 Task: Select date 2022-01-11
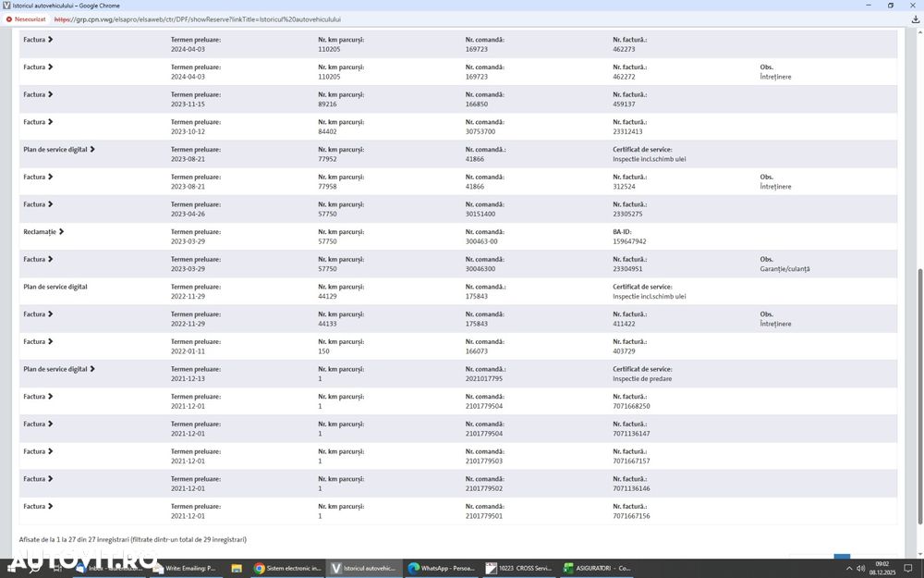point(188,350)
